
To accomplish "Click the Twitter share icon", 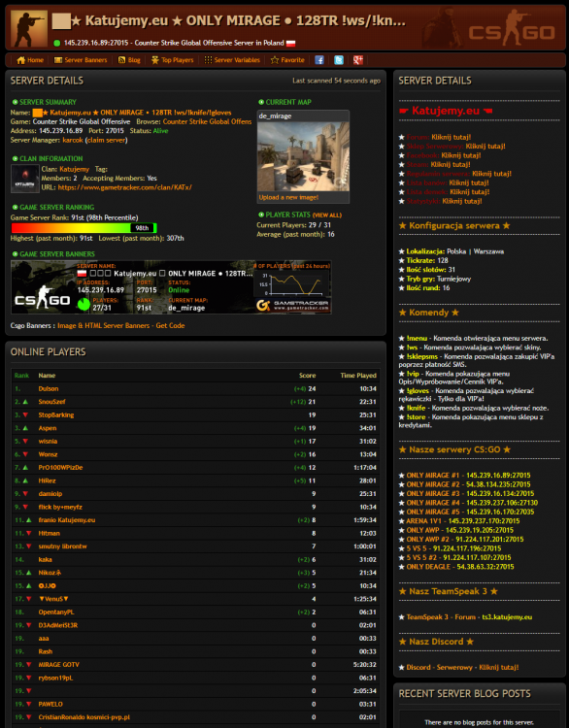I will tap(339, 60).
